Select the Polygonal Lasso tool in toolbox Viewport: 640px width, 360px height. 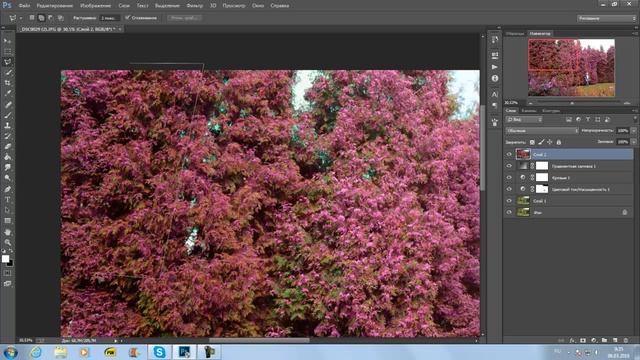(7, 62)
